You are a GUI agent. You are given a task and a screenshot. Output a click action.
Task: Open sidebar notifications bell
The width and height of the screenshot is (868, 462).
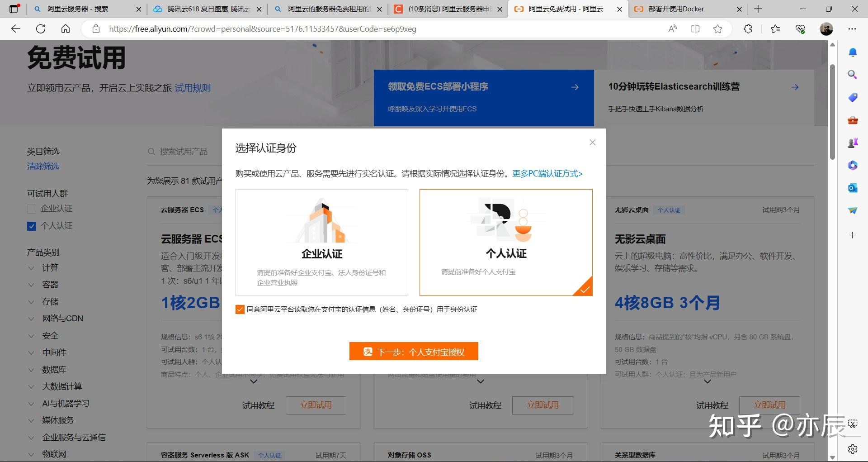pos(853,52)
